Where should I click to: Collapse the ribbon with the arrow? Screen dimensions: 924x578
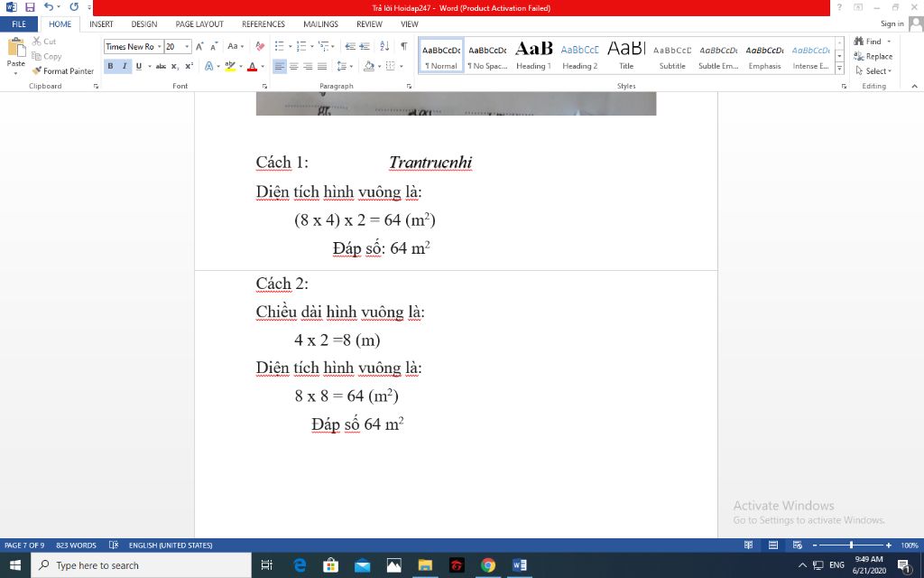pos(914,86)
